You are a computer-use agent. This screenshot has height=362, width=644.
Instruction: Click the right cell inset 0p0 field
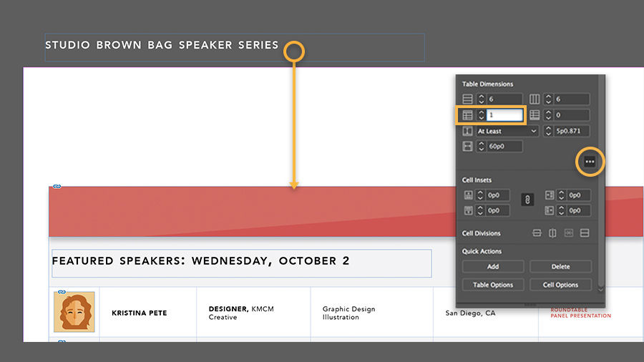tap(578, 210)
